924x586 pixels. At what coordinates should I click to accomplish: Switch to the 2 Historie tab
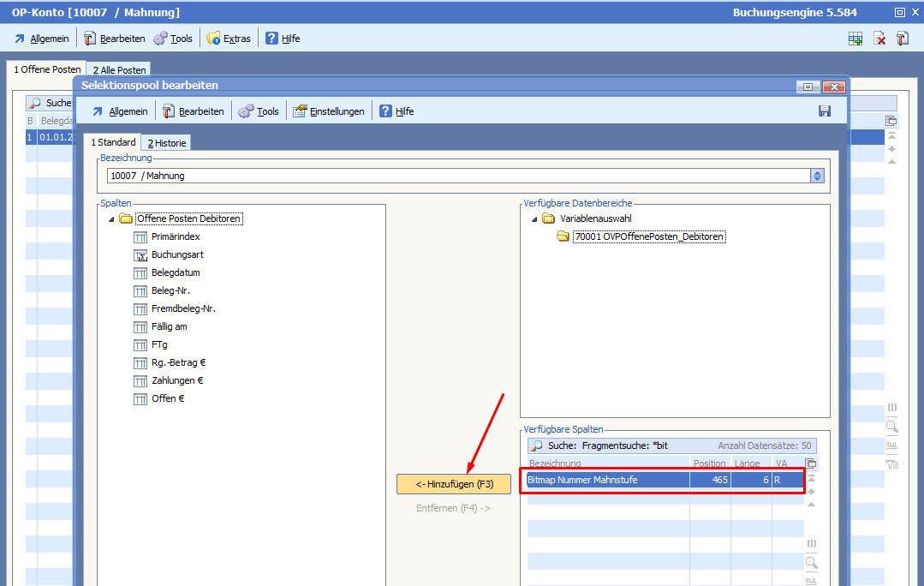(166, 143)
